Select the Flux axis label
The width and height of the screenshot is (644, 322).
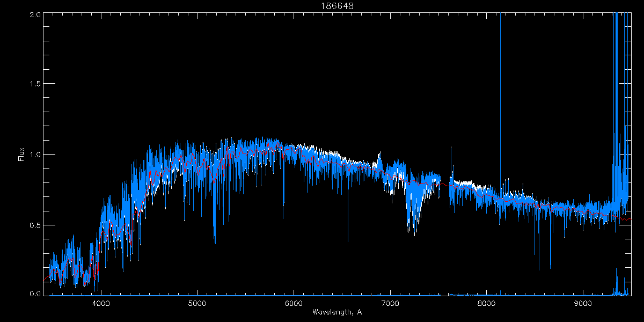[x=21, y=155]
